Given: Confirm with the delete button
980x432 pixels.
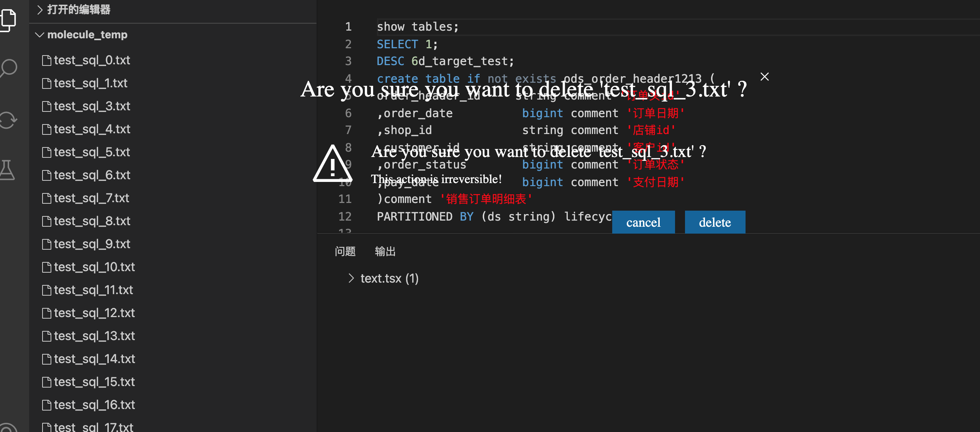Looking at the screenshot, I should click(x=715, y=222).
